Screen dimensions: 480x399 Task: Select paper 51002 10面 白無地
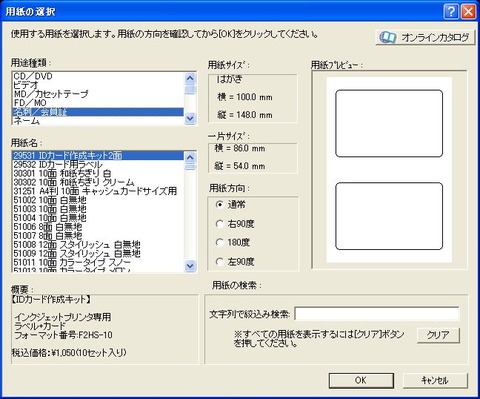pos(98,200)
